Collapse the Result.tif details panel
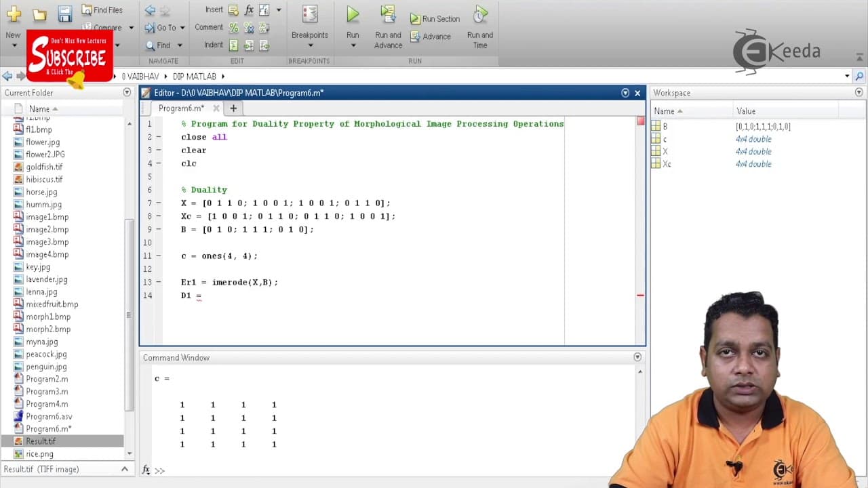This screenshot has height=488, width=868. [x=125, y=469]
